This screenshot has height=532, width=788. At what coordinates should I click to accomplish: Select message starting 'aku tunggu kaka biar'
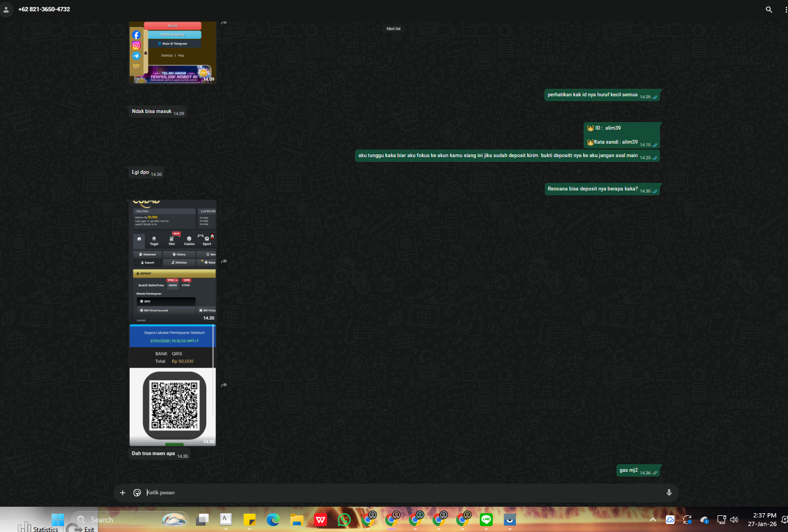coord(508,156)
